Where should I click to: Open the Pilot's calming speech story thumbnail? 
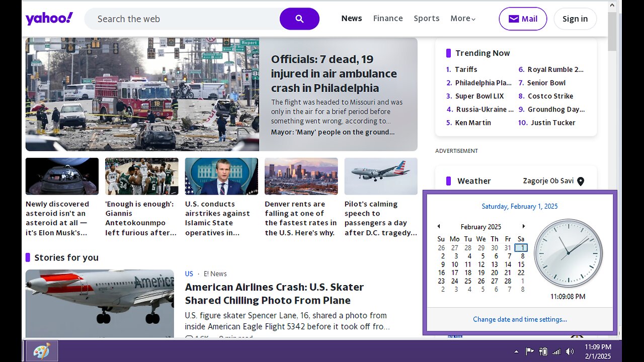coord(381,176)
